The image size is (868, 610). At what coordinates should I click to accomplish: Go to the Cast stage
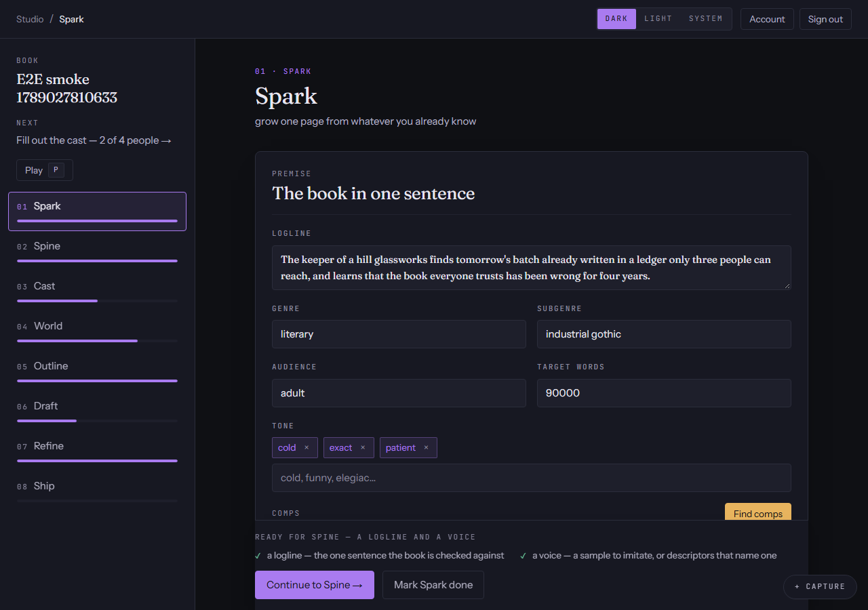click(x=97, y=291)
